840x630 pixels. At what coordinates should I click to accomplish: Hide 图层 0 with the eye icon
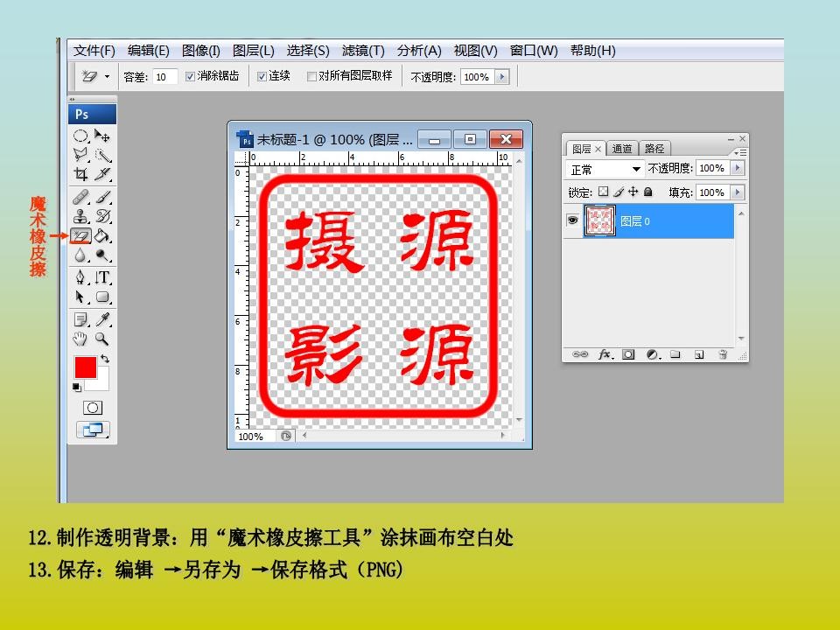click(572, 220)
